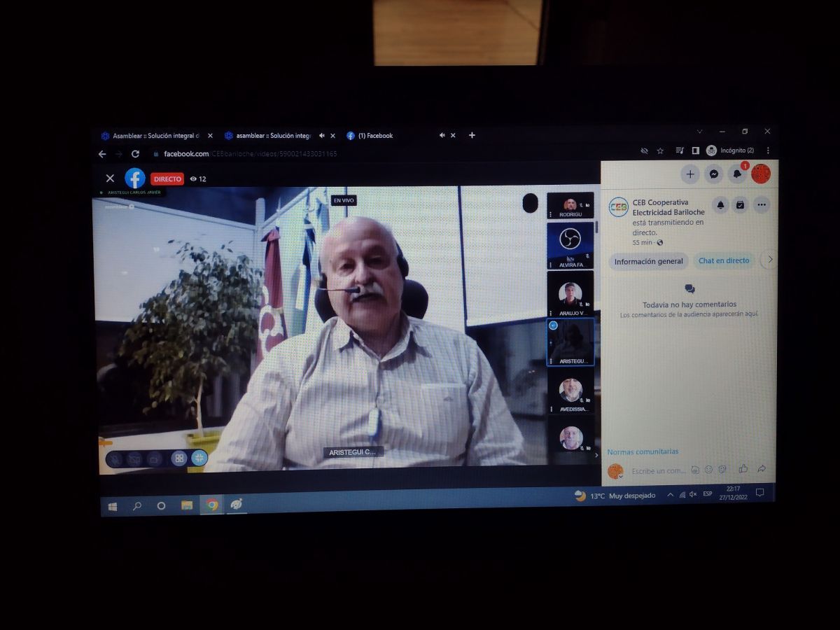Like the live video with thumbs-up icon
This screenshot has height=630, width=840.
[743, 469]
